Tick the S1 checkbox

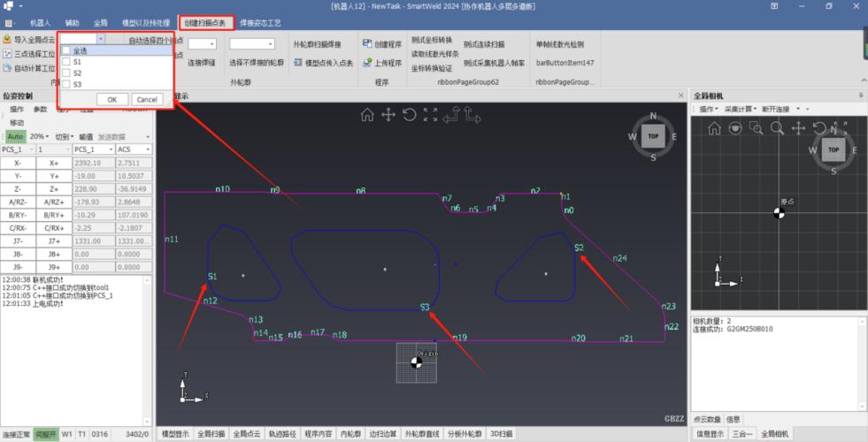click(66, 63)
